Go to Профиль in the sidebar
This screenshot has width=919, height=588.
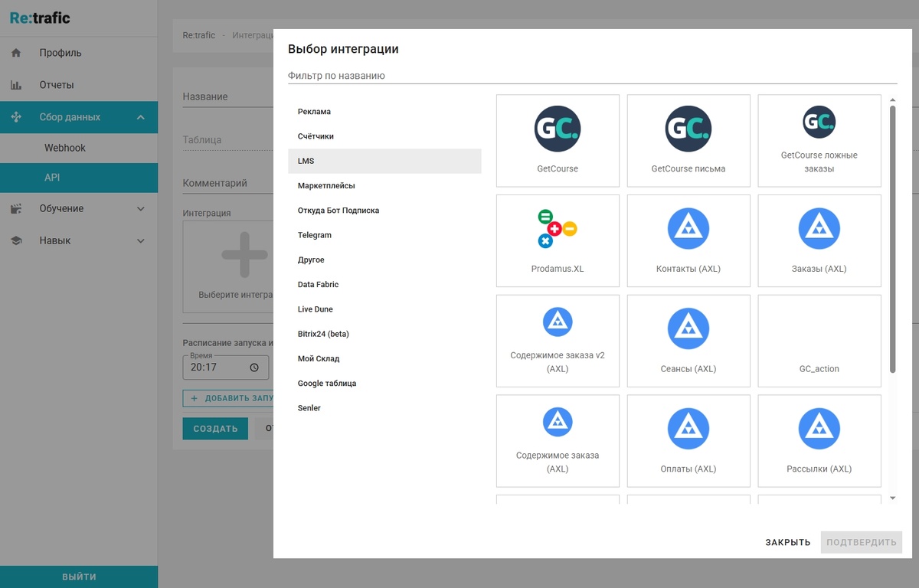(x=79, y=53)
